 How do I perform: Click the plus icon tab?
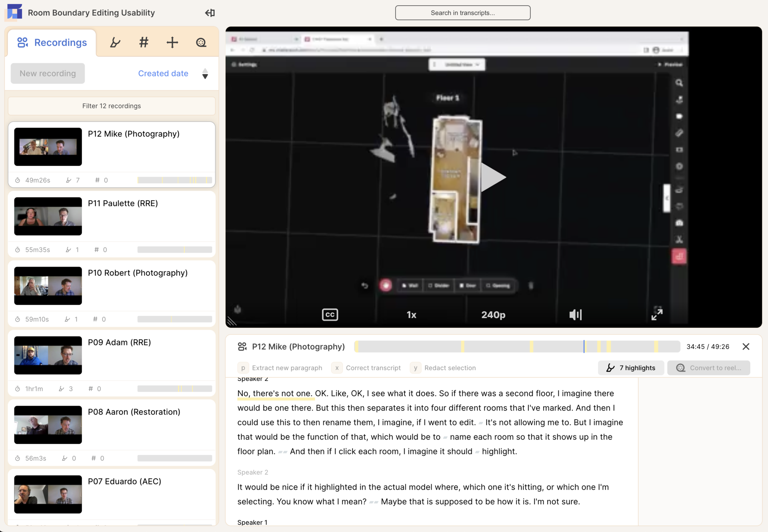click(172, 42)
